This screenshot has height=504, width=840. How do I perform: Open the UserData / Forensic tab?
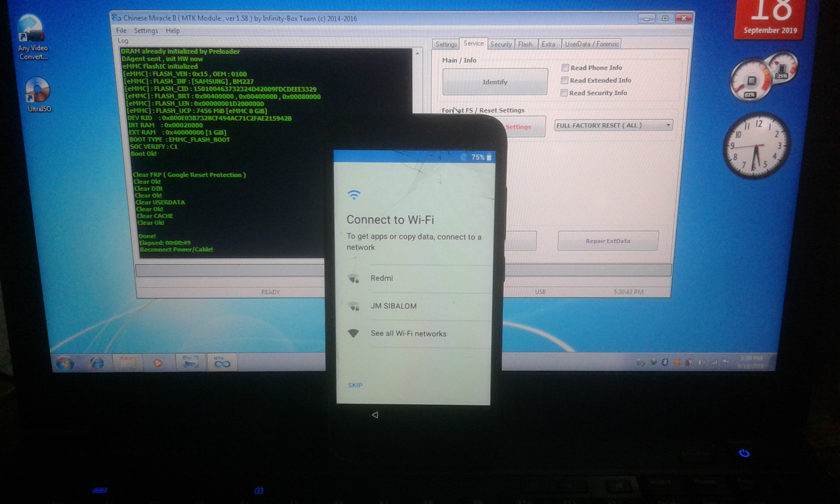click(591, 44)
